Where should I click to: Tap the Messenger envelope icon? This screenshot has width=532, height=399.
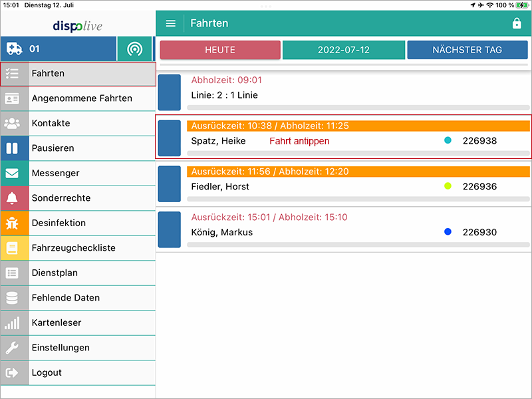tap(12, 174)
